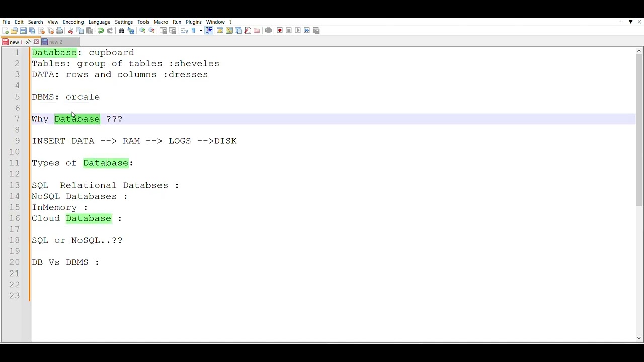The image size is (644, 362).
Task: Open the Replace toolbar icon
Action: 131,30
